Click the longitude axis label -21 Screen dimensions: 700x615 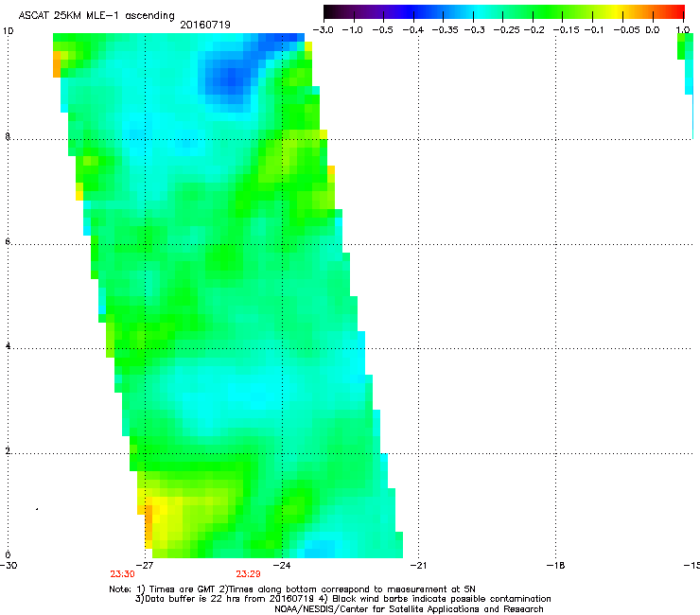419,565
